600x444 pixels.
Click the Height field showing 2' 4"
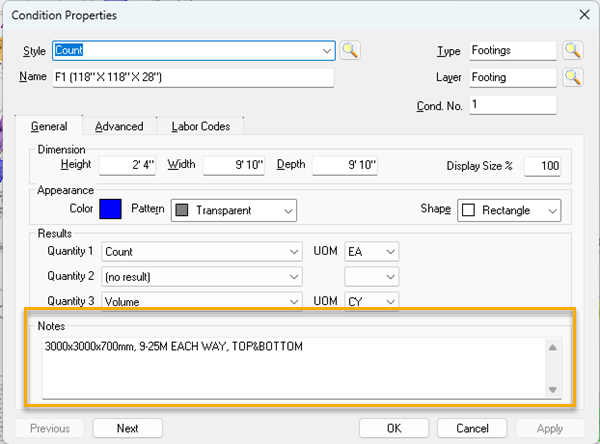coord(127,165)
